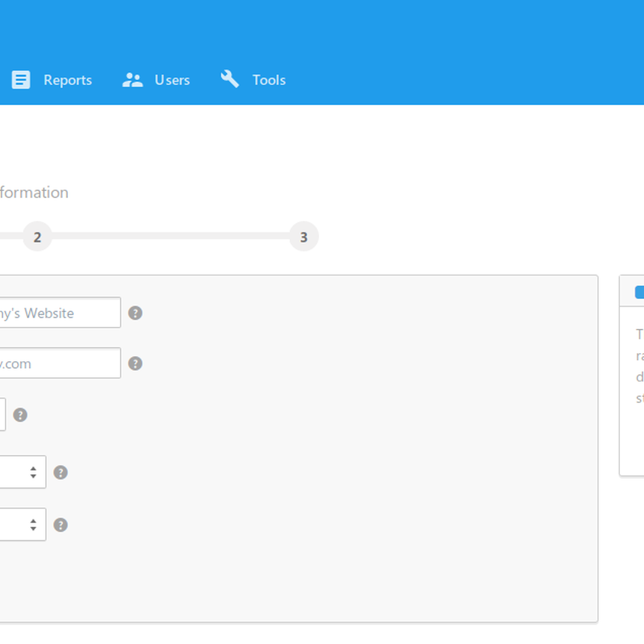Focus the Website name text field

pyautogui.click(x=59, y=313)
